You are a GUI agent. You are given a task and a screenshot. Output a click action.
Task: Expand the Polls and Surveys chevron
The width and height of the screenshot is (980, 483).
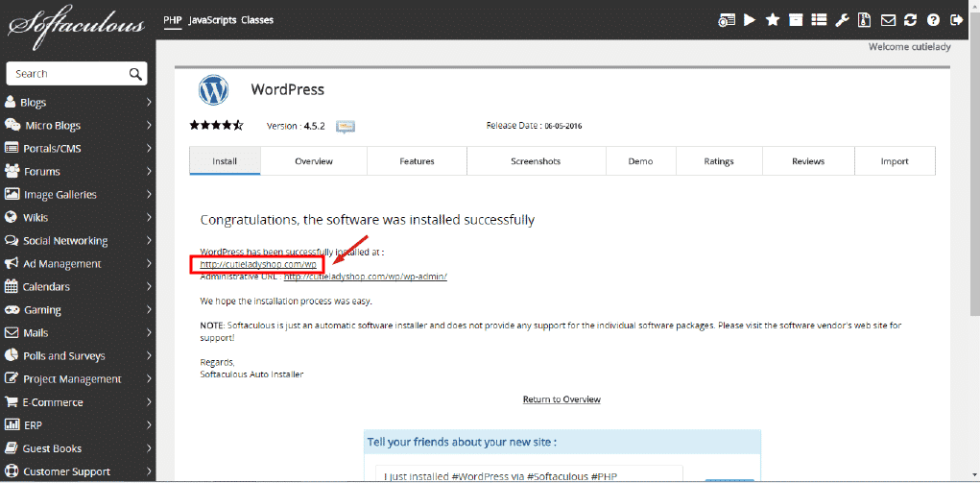click(149, 356)
